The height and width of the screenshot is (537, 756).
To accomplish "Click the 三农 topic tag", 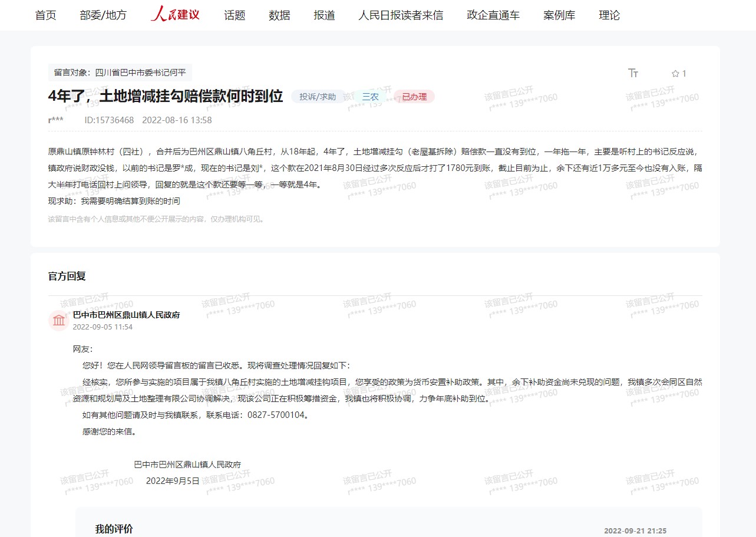I will 370,97.
